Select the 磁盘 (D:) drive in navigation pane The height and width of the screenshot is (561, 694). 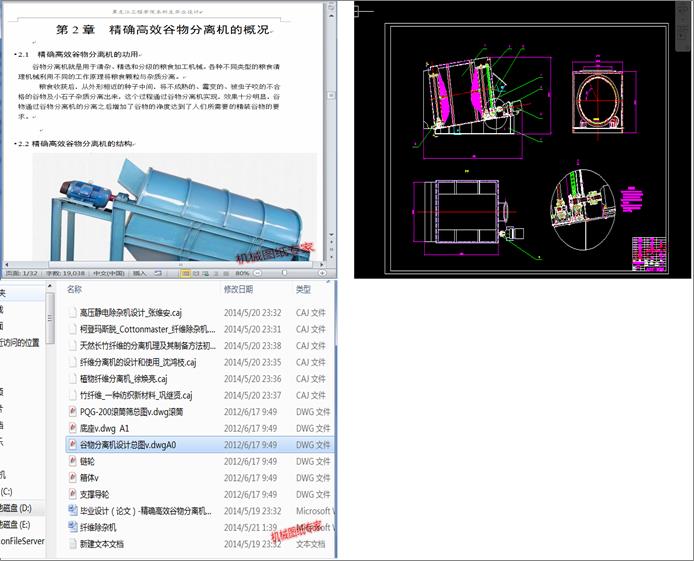[16, 508]
